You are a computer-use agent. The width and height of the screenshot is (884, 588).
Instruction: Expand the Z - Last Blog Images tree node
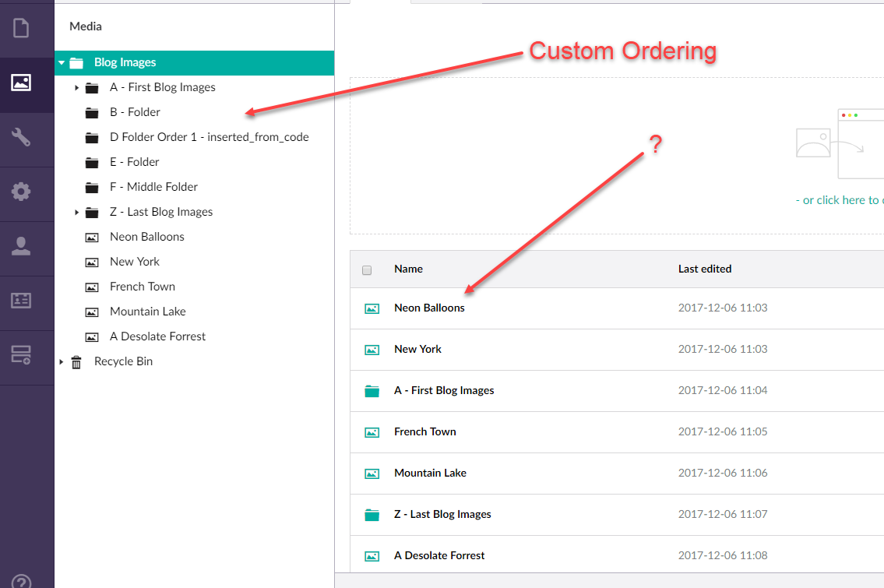(x=76, y=212)
